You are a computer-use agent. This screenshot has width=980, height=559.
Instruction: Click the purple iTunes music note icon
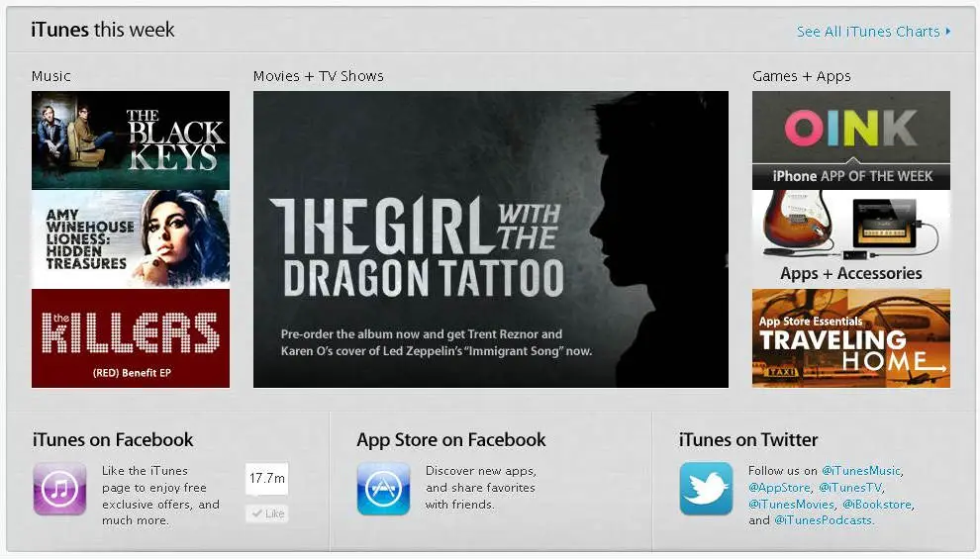click(x=59, y=489)
